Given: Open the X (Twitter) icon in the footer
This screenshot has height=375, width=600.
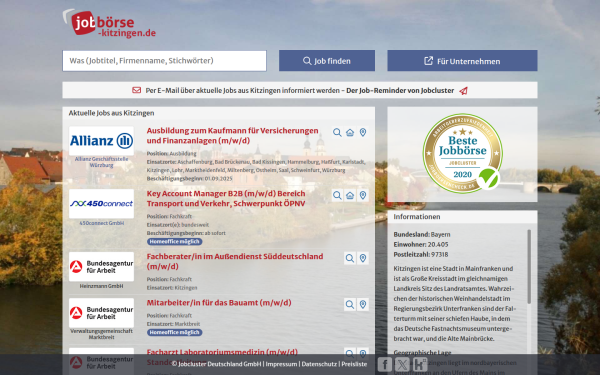Looking at the screenshot, I should point(402,364).
